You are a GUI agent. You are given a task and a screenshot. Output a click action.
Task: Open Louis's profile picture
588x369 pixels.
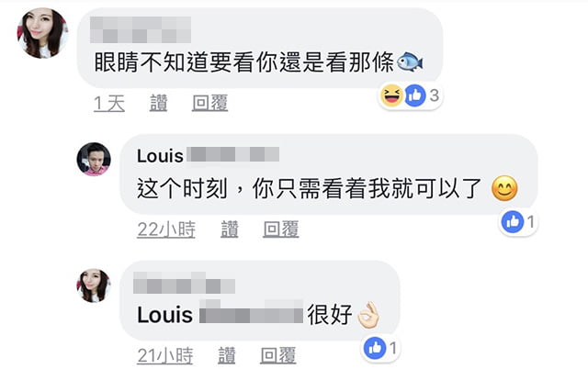(94, 159)
